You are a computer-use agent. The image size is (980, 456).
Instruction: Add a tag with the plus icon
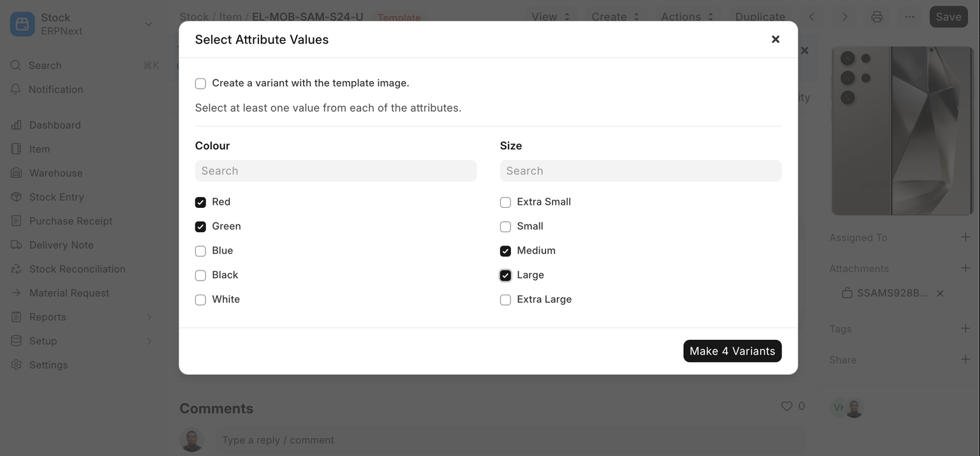[965, 328]
